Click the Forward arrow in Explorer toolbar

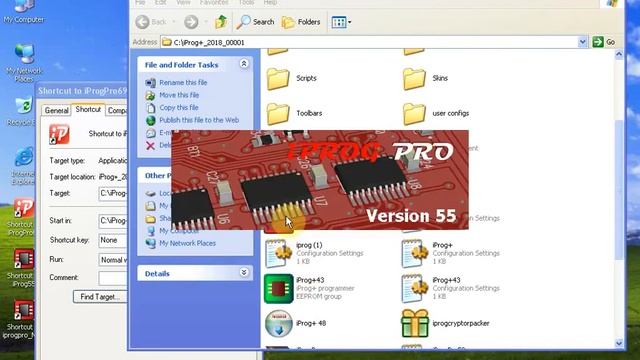[x=191, y=22]
